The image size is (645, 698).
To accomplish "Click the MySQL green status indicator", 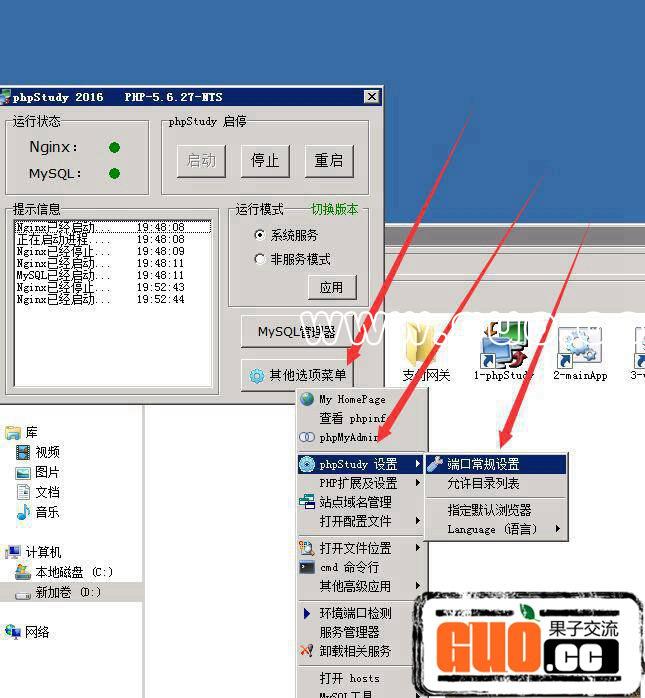I will click(114, 174).
